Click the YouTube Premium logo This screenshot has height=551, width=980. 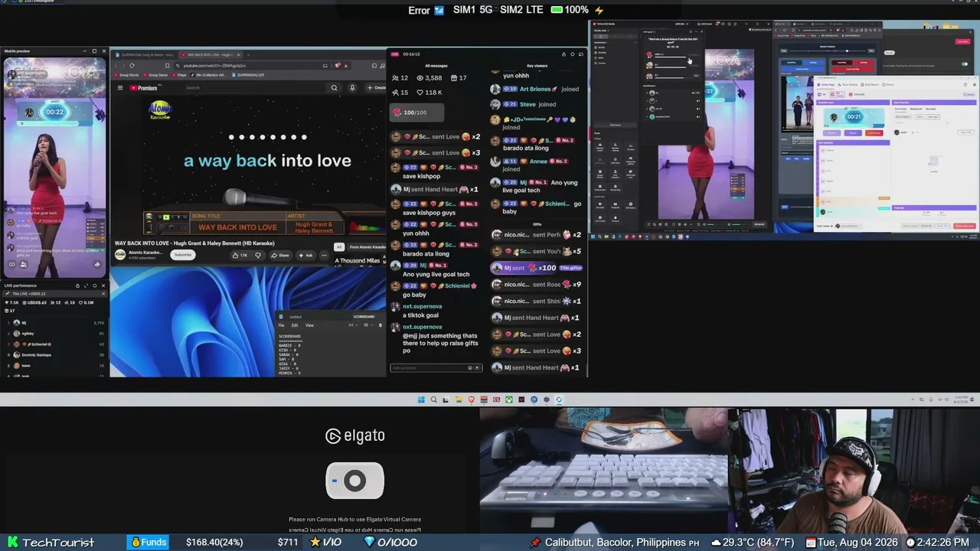click(x=143, y=88)
